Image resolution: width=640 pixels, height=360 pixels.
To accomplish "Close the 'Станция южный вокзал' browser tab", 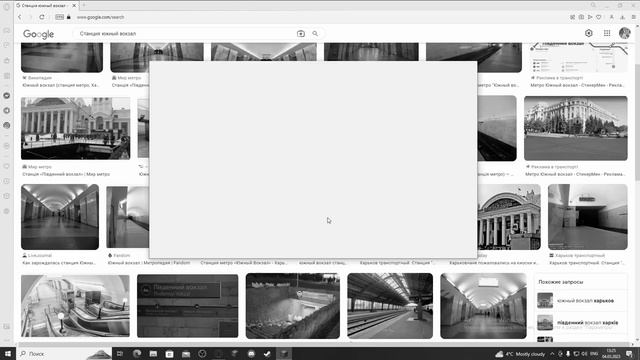I will [74, 6].
